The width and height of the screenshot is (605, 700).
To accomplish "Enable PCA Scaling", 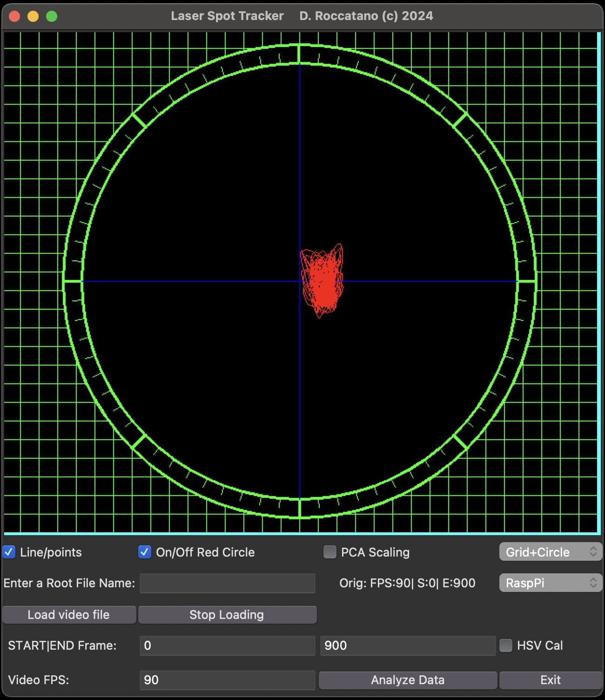I will click(329, 552).
